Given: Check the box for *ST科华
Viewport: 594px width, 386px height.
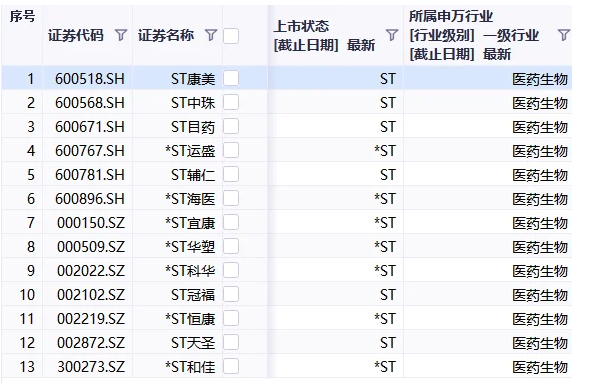Looking at the screenshot, I should (231, 270).
